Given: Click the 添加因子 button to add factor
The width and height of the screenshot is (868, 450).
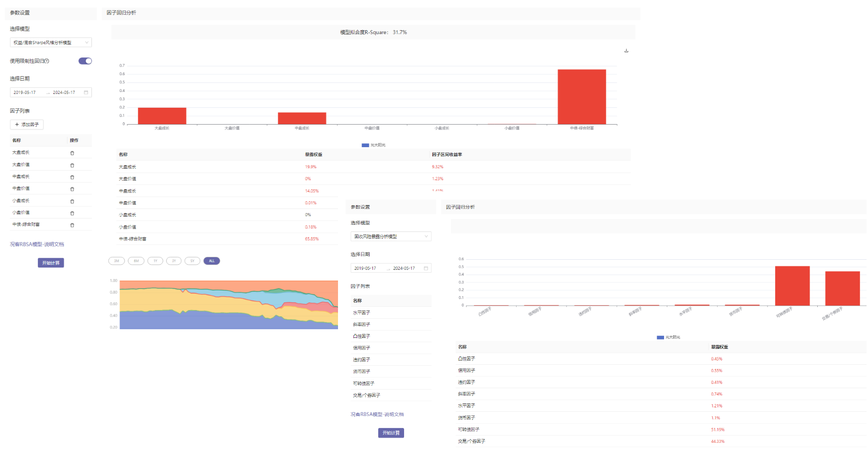Looking at the screenshot, I should (x=27, y=125).
